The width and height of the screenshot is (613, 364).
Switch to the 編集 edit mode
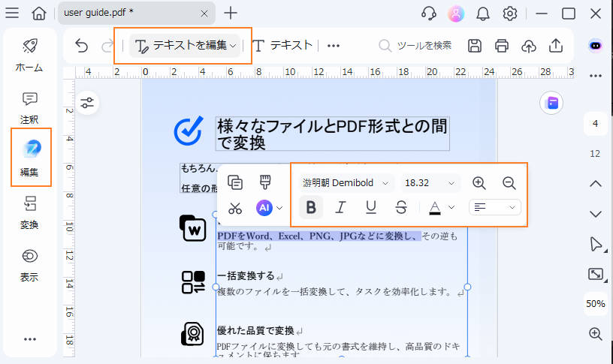pos(31,158)
